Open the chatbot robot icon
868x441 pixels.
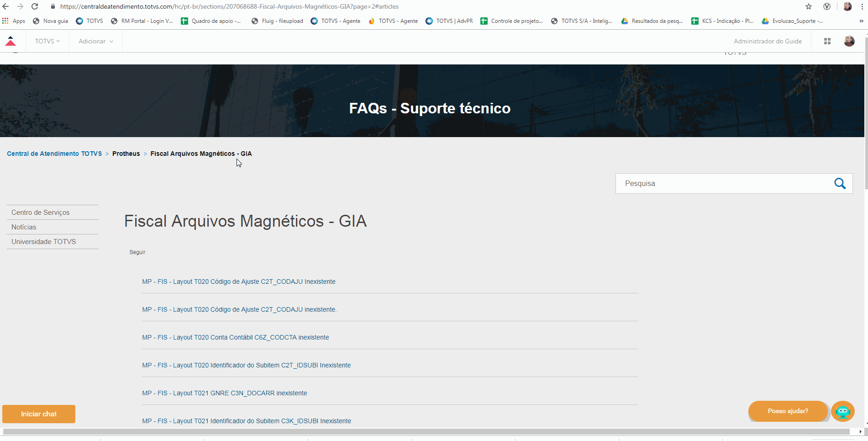click(843, 411)
